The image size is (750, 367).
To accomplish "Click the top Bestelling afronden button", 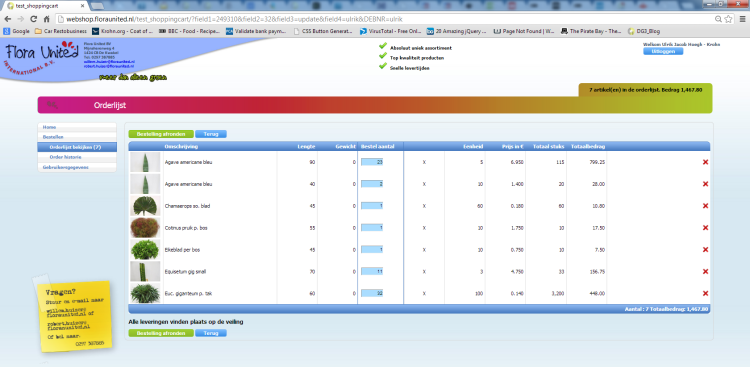I will pos(161,134).
